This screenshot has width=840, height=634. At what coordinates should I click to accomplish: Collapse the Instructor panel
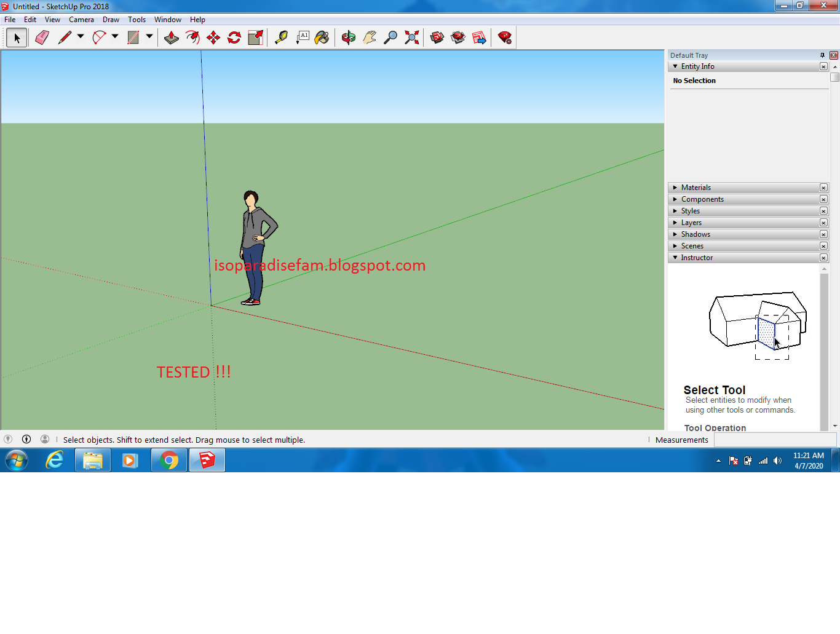(x=675, y=258)
